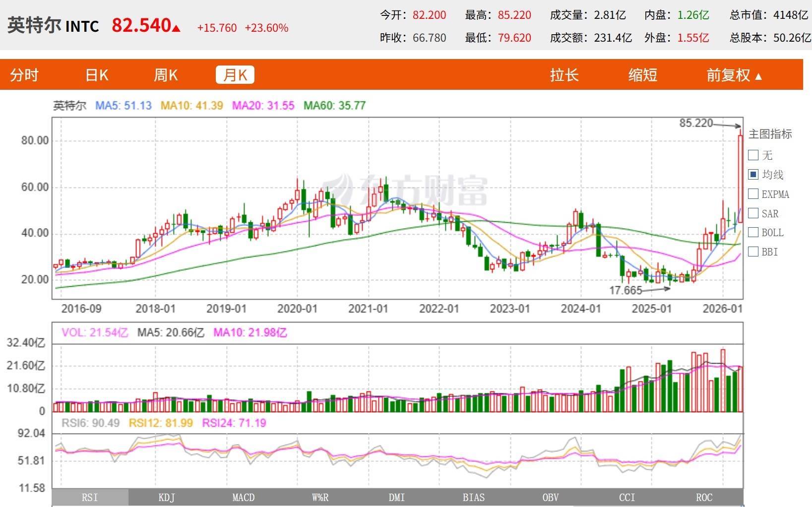Show the MACD indicator panel

(x=243, y=498)
